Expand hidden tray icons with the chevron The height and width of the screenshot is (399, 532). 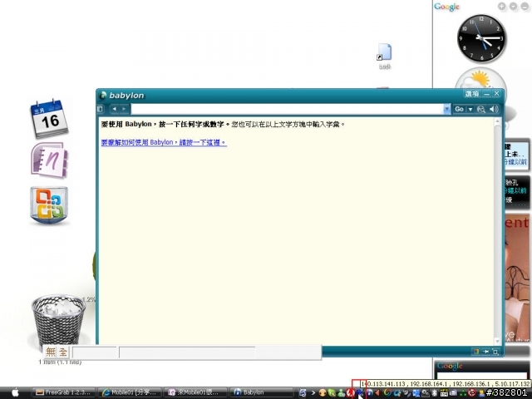(313, 393)
